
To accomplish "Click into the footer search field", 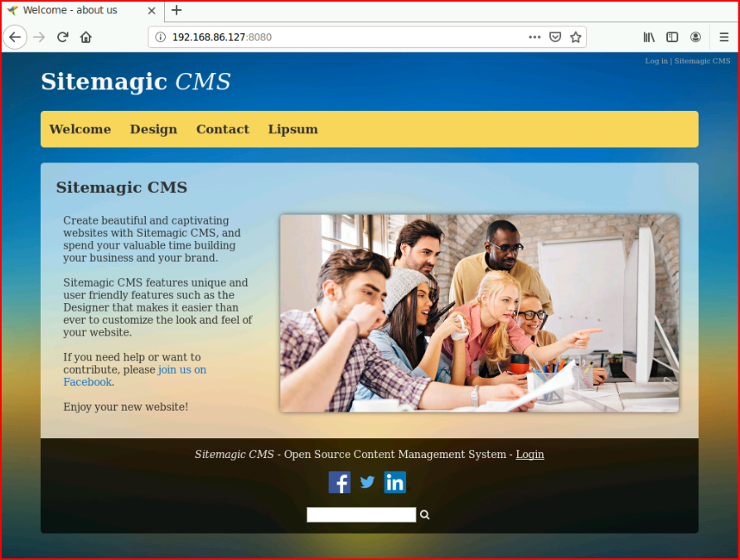I will pyautogui.click(x=361, y=514).
